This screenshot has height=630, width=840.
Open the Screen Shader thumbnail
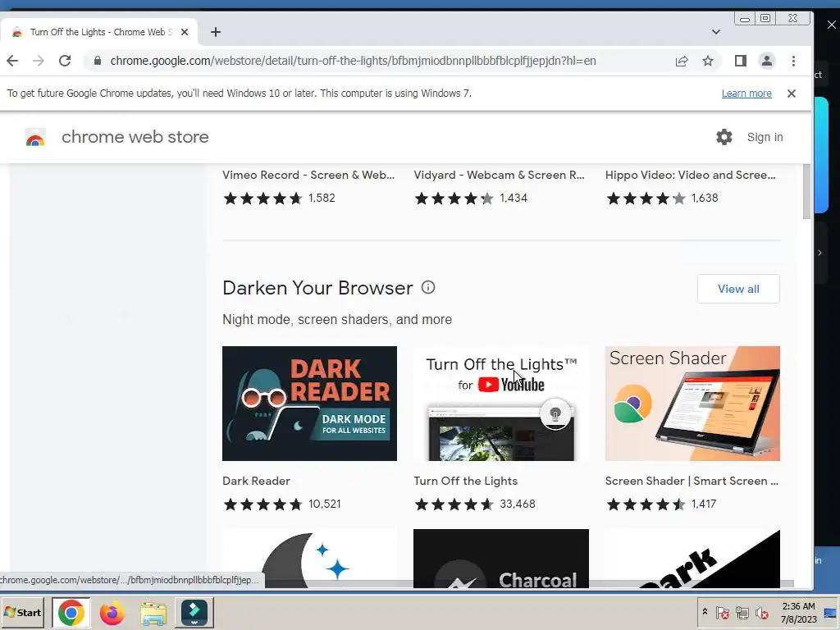(x=692, y=404)
